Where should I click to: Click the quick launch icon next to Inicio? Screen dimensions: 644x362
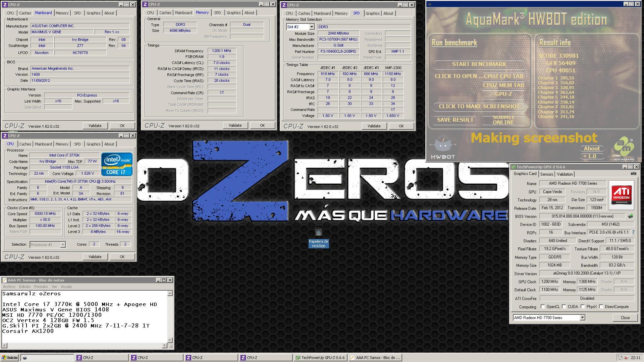pos(25,358)
